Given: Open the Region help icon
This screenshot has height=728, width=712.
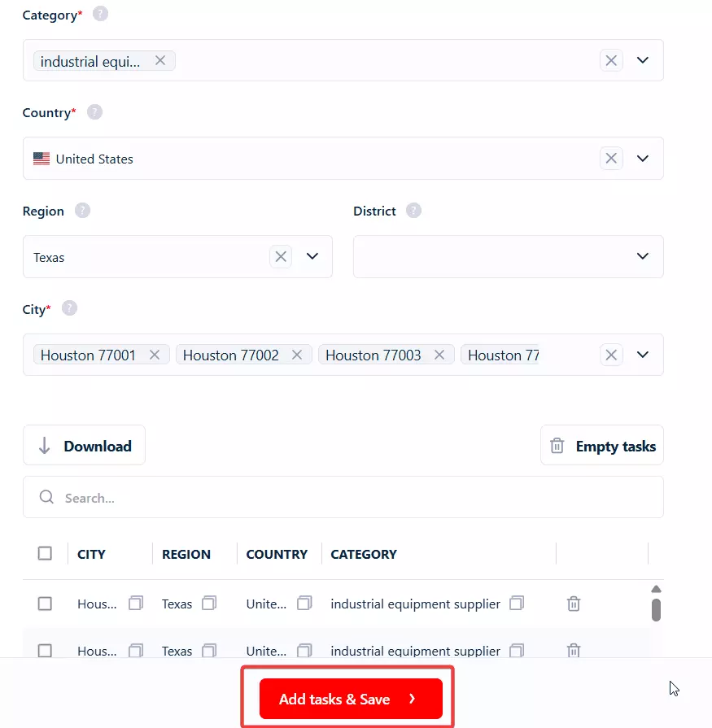Looking at the screenshot, I should point(82,211).
